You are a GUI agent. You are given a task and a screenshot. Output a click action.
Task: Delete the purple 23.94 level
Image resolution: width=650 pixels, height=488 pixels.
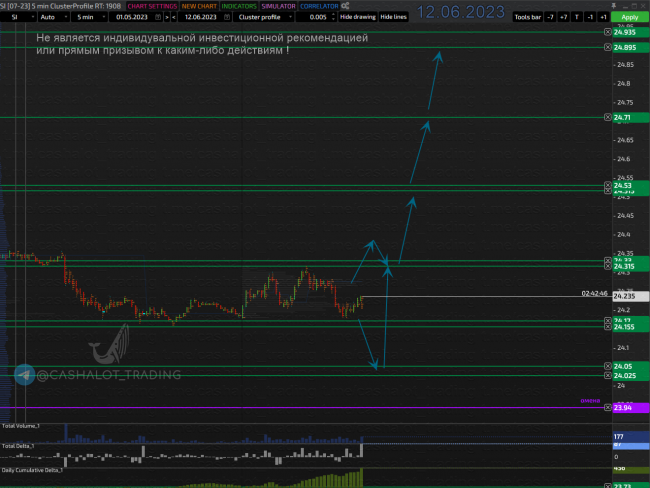tap(608, 408)
